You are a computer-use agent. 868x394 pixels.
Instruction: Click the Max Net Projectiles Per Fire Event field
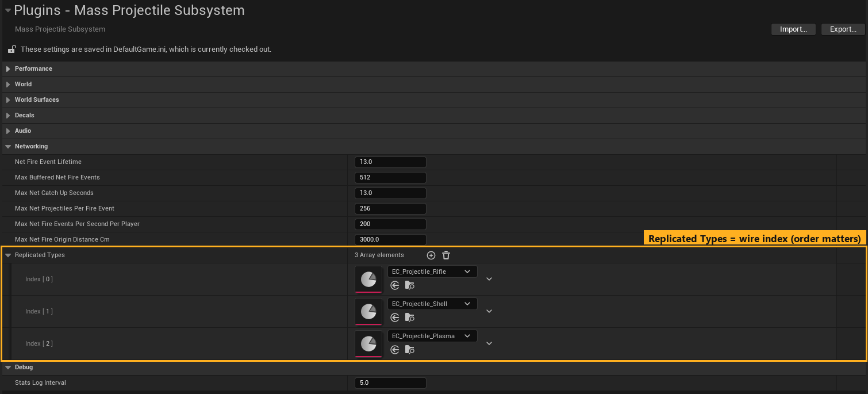391,209
